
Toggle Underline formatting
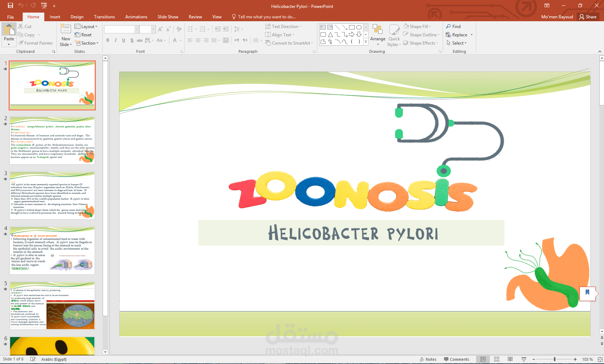[x=124, y=40]
